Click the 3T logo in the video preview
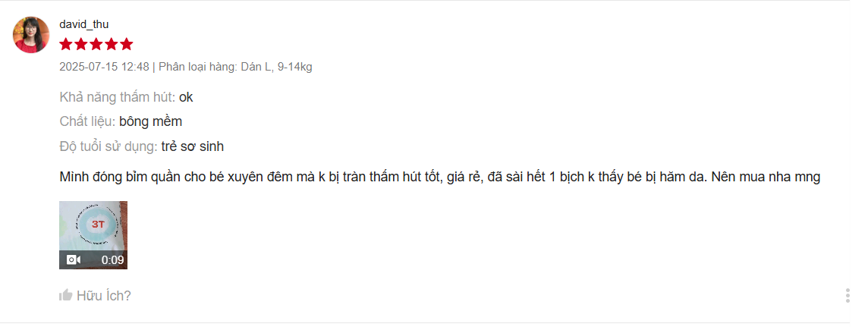 pos(97,224)
